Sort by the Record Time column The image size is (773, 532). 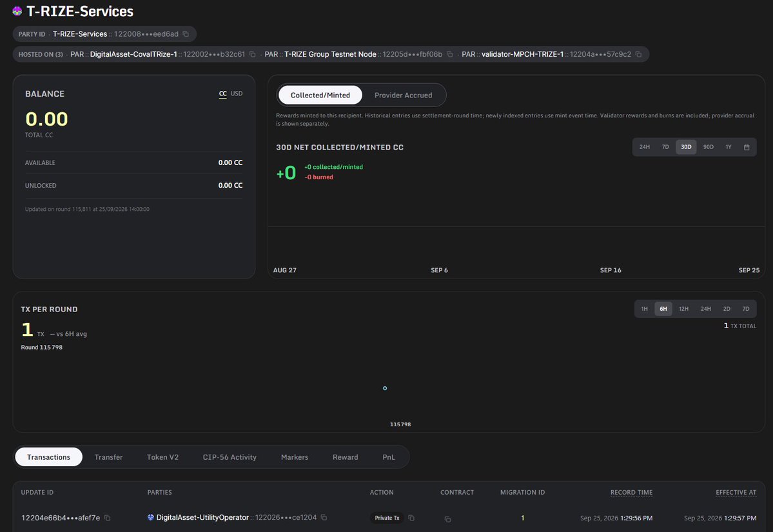[x=631, y=492]
